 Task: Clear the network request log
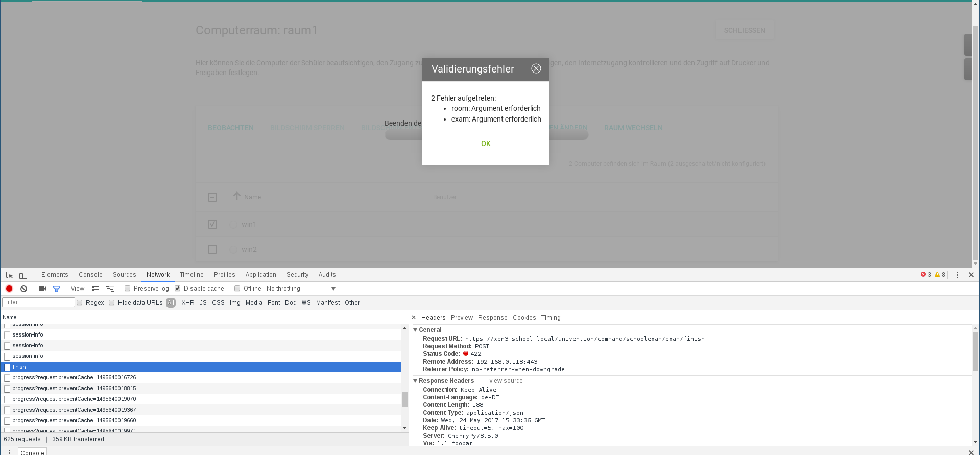click(23, 289)
